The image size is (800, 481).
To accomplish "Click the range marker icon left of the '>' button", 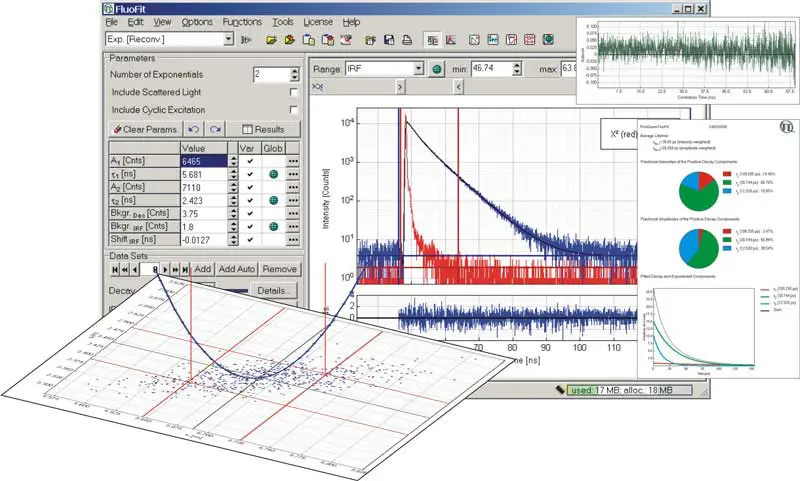I will pyautogui.click(x=317, y=87).
